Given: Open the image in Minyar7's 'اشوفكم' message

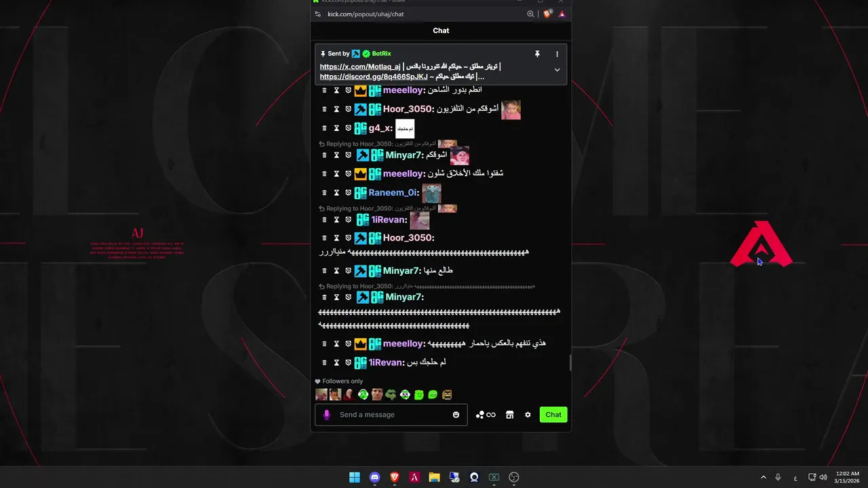Looking at the screenshot, I should point(460,155).
